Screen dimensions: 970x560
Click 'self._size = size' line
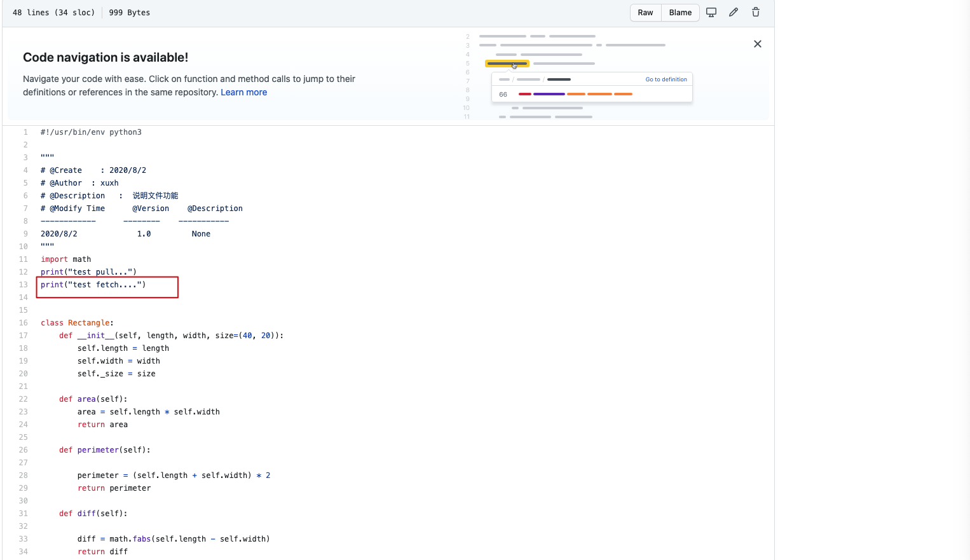pyautogui.click(x=116, y=374)
